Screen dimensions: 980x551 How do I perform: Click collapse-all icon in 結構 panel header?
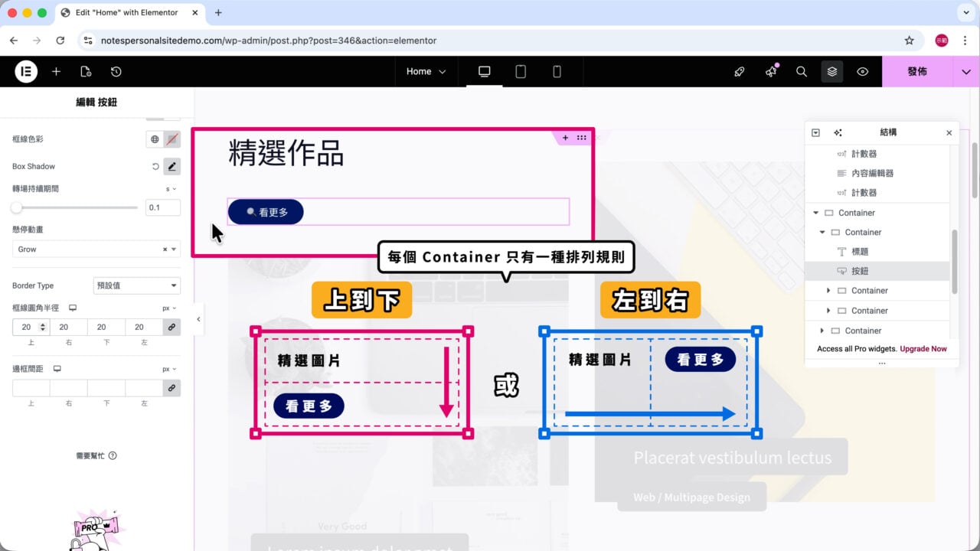click(x=815, y=132)
